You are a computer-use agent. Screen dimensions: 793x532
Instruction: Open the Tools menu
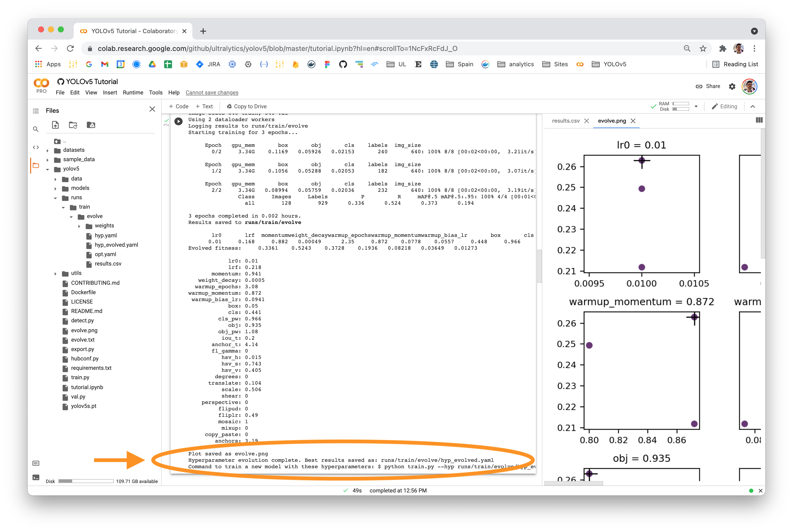coord(156,93)
